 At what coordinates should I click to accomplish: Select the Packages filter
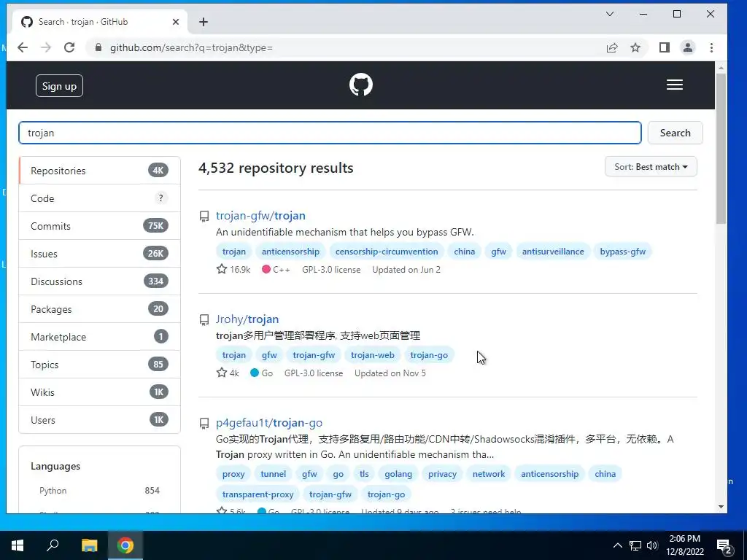click(x=99, y=309)
